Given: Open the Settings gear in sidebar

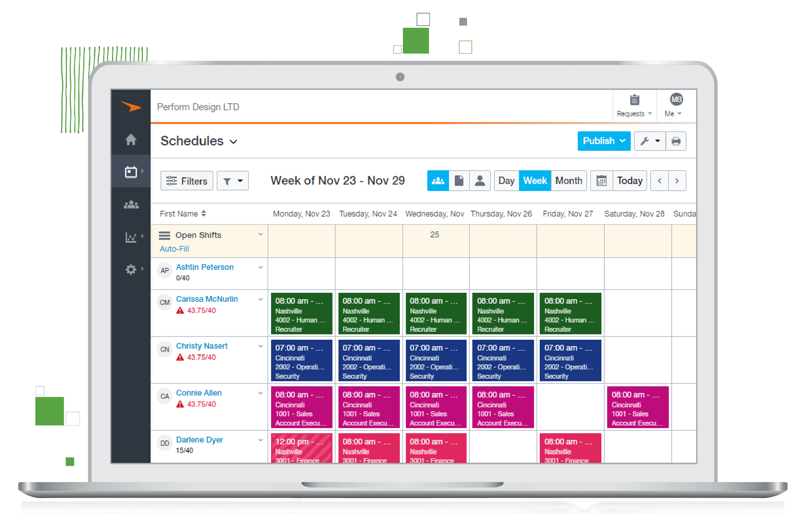Looking at the screenshot, I should [x=131, y=269].
